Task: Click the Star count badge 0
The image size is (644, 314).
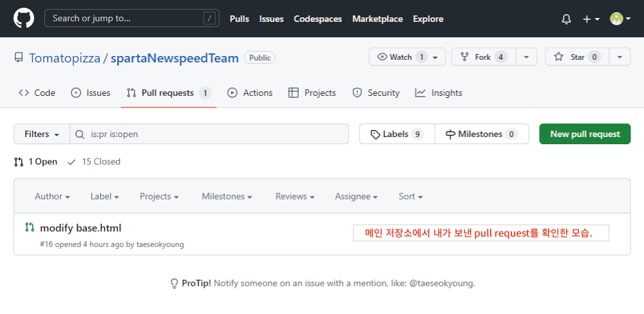Action: (x=594, y=57)
